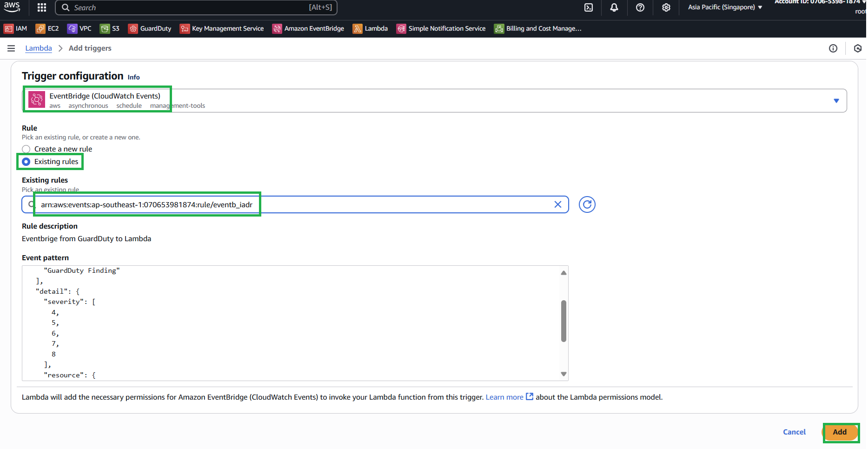This screenshot has height=474, width=868.
Task: Toggle the side navigation hamburger menu
Action: click(11, 48)
